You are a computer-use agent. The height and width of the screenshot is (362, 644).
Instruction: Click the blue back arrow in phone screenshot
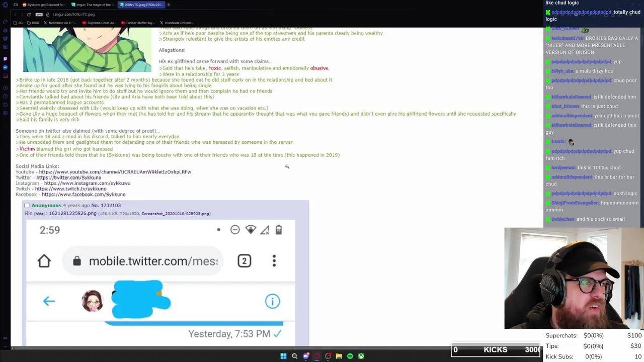pos(49,301)
